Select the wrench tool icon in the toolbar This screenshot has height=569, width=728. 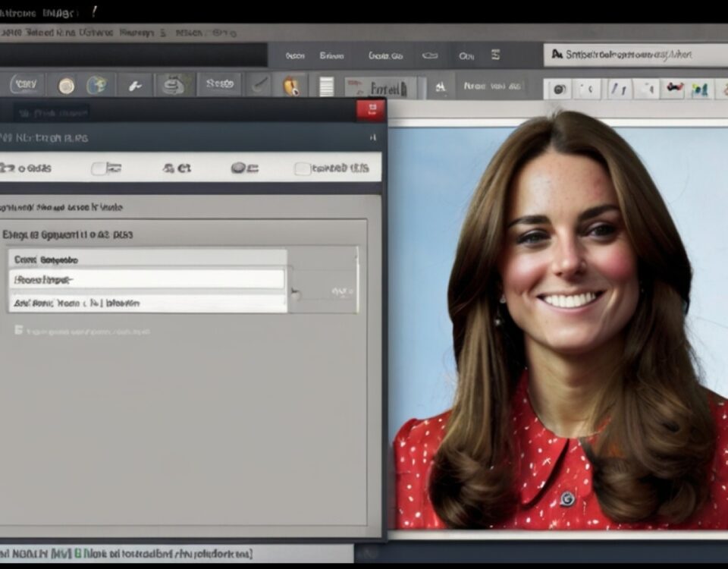point(135,85)
